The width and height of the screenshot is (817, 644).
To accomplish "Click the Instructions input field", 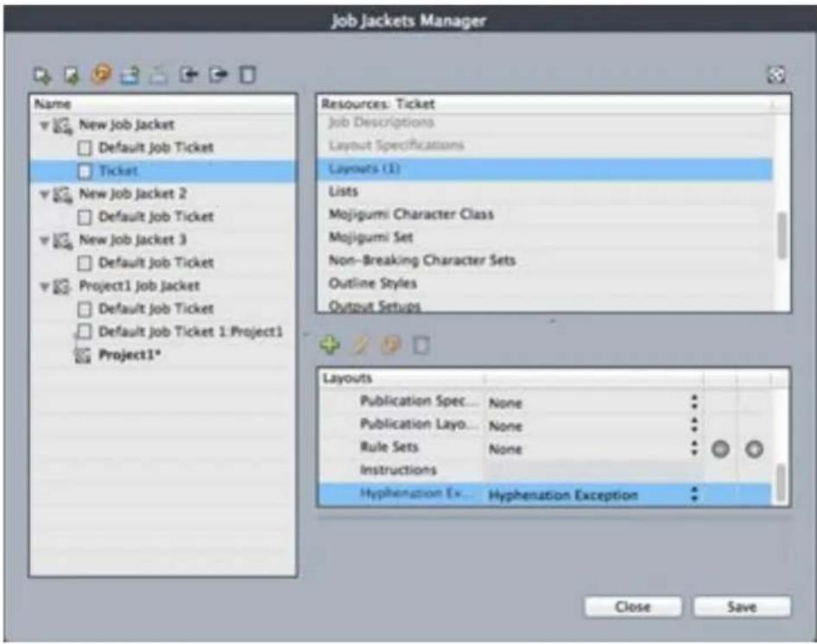I will click(x=593, y=471).
